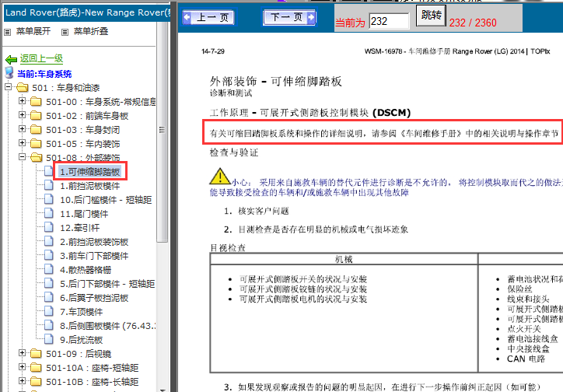Viewport: 563px width, 392px height.
Task: Click page icon beside 1.可伸缩脚踏板
Action: pyautogui.click(x=48, y=171)
